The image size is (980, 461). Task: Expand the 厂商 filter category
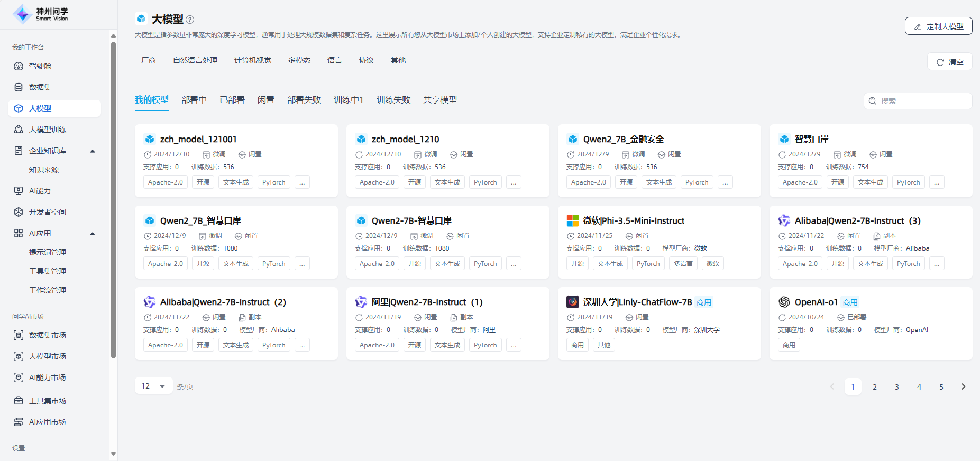tap(149, 61)
